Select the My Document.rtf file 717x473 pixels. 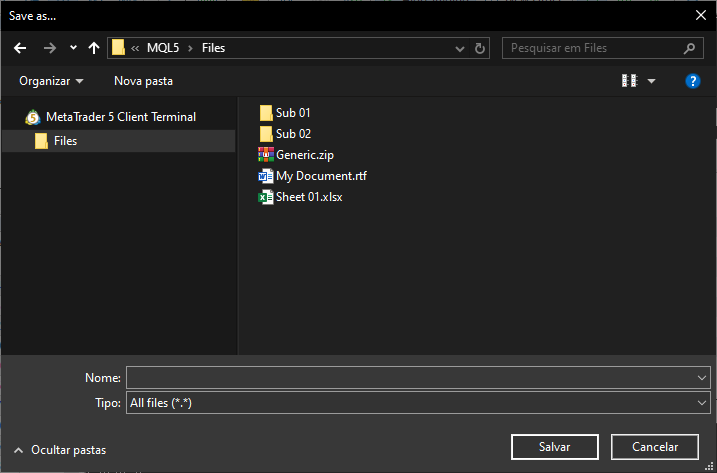(321, 176)
